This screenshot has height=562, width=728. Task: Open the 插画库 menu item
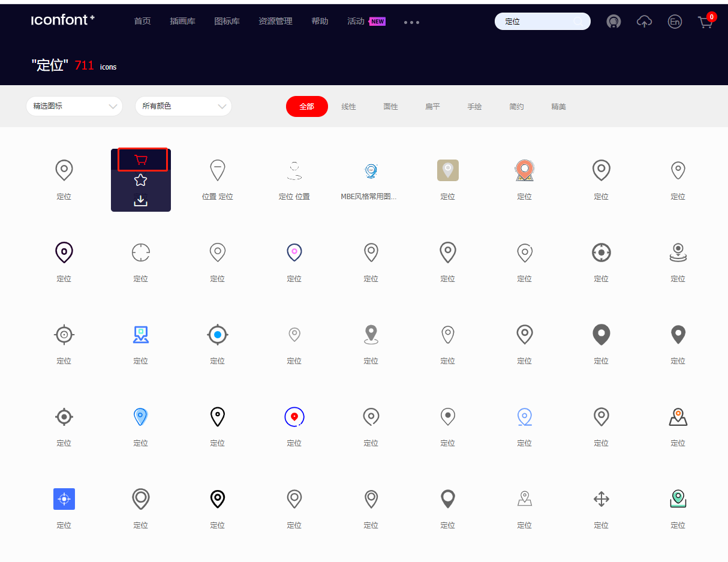point(182,22)
